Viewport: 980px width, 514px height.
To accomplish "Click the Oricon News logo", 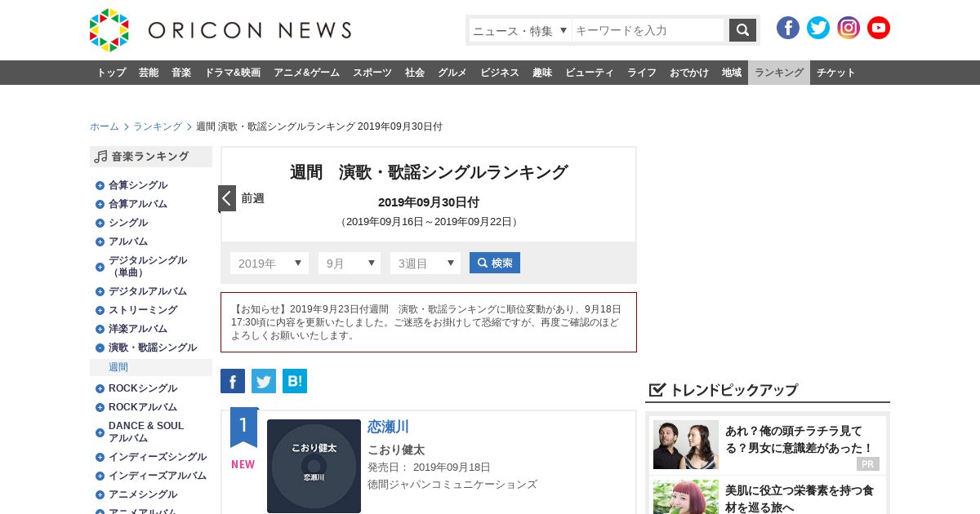I will click(x=220, y=30).
